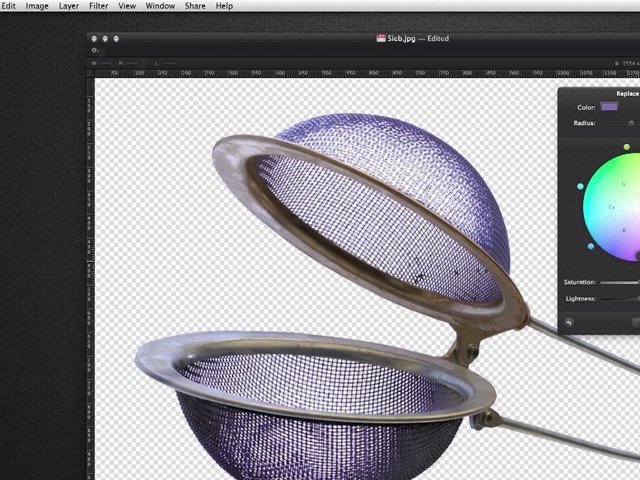Open the Filter menu

tap(98, 6)
